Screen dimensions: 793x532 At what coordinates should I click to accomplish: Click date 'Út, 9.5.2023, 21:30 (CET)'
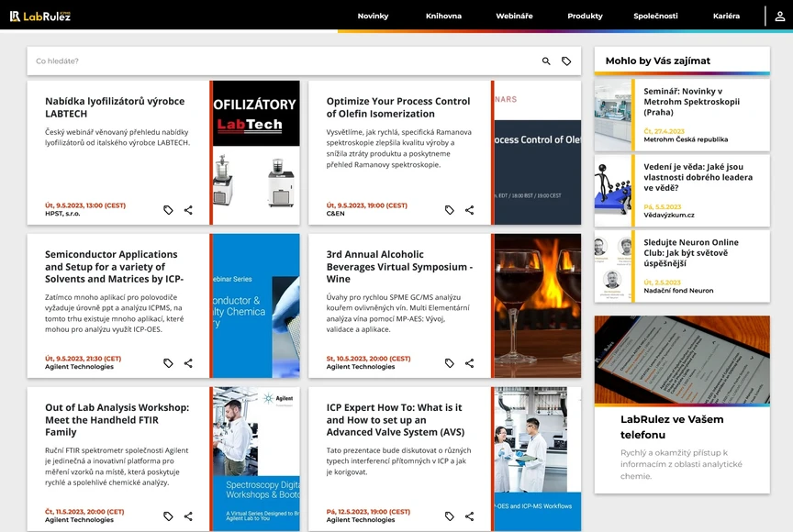[83, 359]
